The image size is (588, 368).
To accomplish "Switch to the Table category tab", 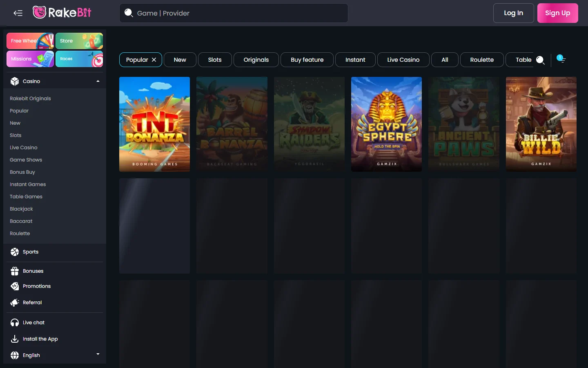I will 520,60.
